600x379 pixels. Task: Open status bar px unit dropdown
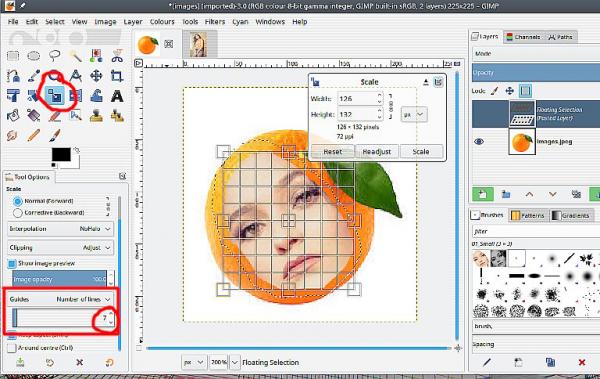[x=194, y=362]
